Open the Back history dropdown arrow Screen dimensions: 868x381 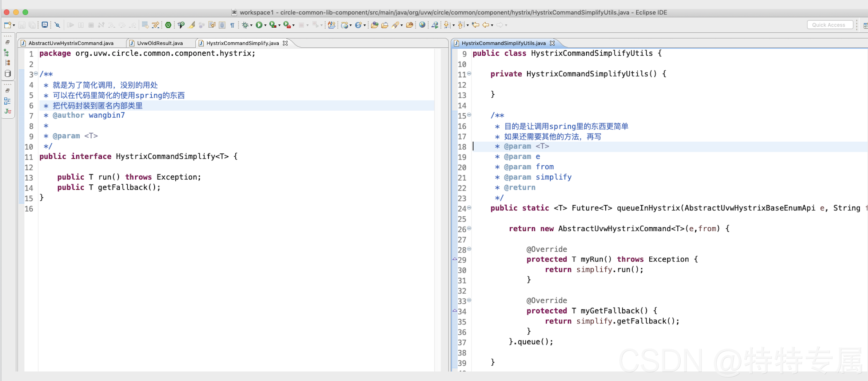coord(492,25)
